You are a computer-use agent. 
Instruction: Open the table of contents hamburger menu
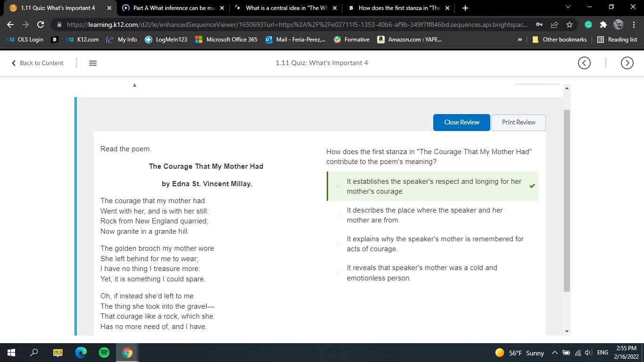point(93,63)
